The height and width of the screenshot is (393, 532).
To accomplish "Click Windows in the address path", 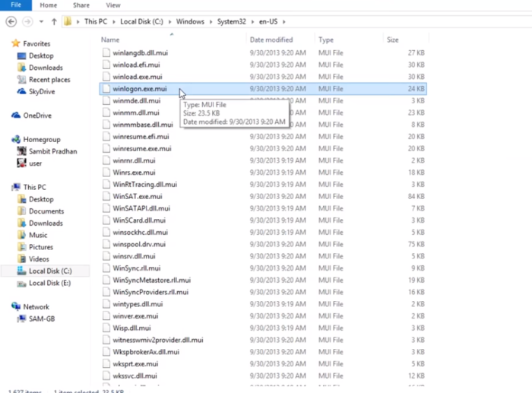I will point(191,22).
